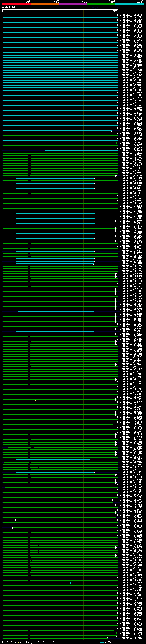Click the alignment bar for B9T792
The height and width of the screenshot is (644, 146).
point(60,50)
